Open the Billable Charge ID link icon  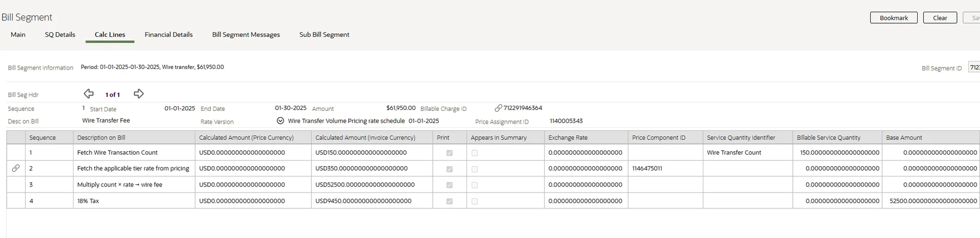click(498, 108)
